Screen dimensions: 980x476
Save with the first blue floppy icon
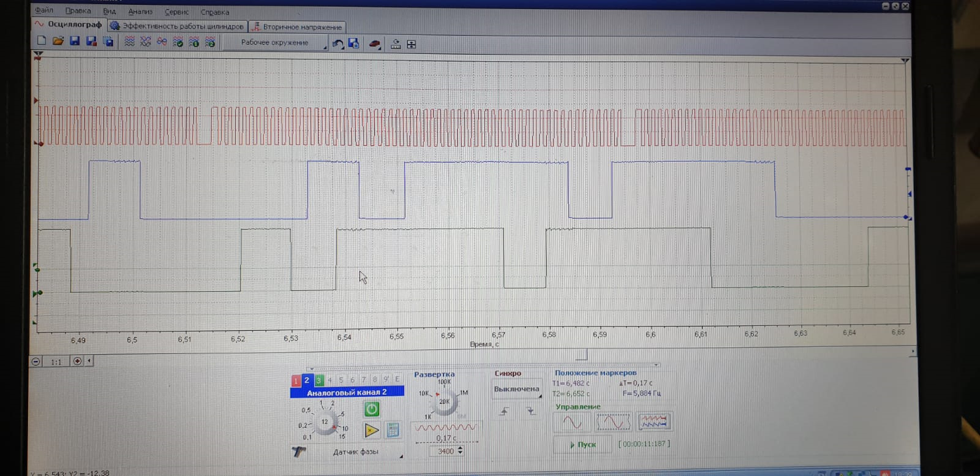pos(75,41)
